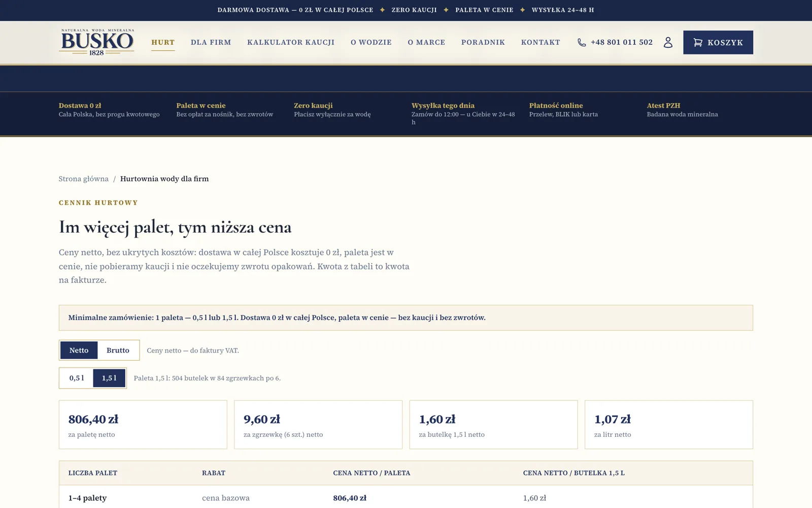Click the cena bazowa table cell
This screenshot has width=812, height=508.
click(226, 498)
